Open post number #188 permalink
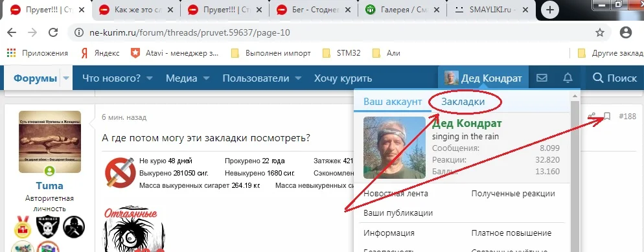 click(627, 117)
